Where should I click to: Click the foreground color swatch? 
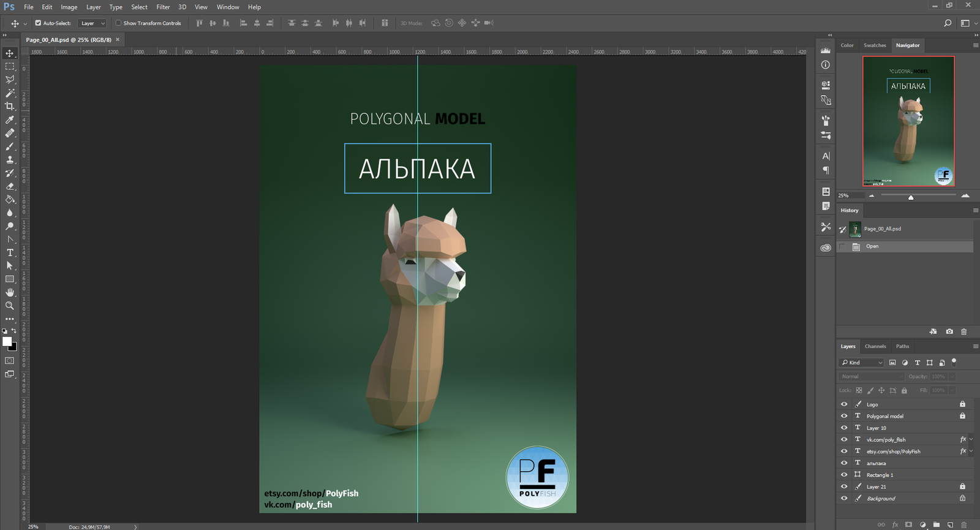pos(7,341)
